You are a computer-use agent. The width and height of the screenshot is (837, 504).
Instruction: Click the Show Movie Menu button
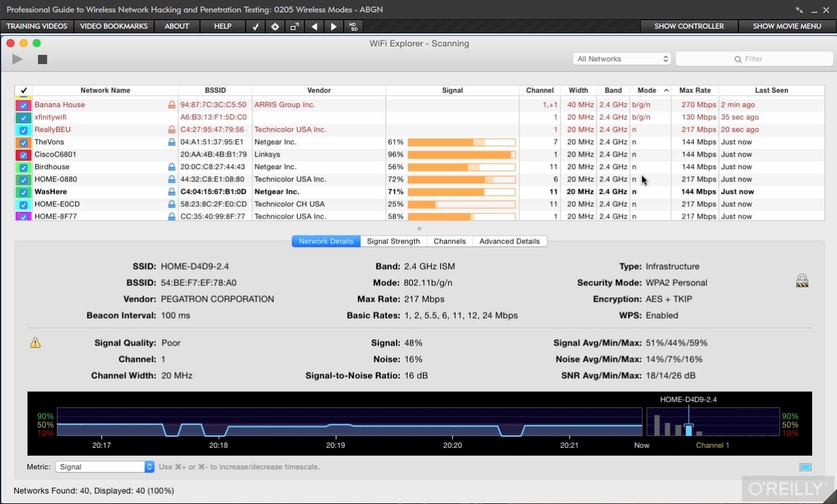[787, 27]
